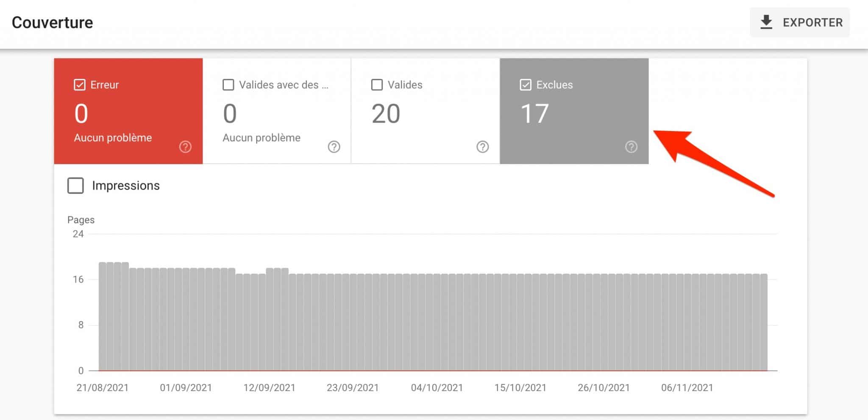Click the Couverture page title
This screenshot has height=420, width=868.
[x=53, y=22]
